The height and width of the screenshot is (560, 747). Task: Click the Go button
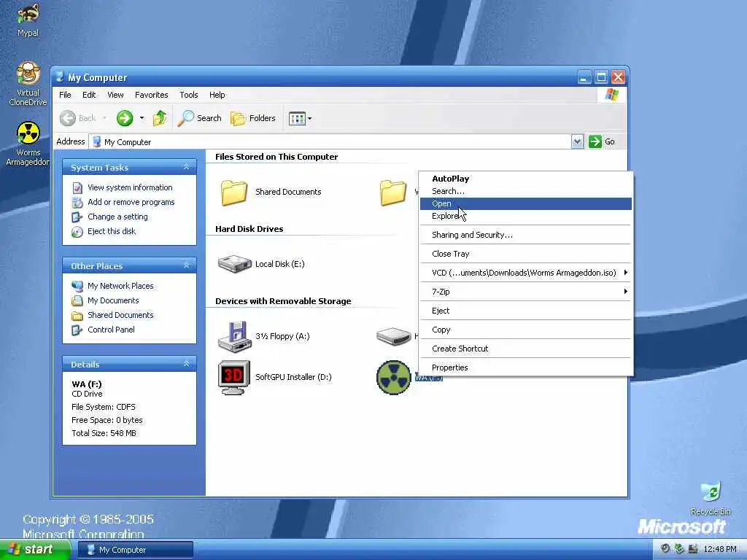coord(602,141)
